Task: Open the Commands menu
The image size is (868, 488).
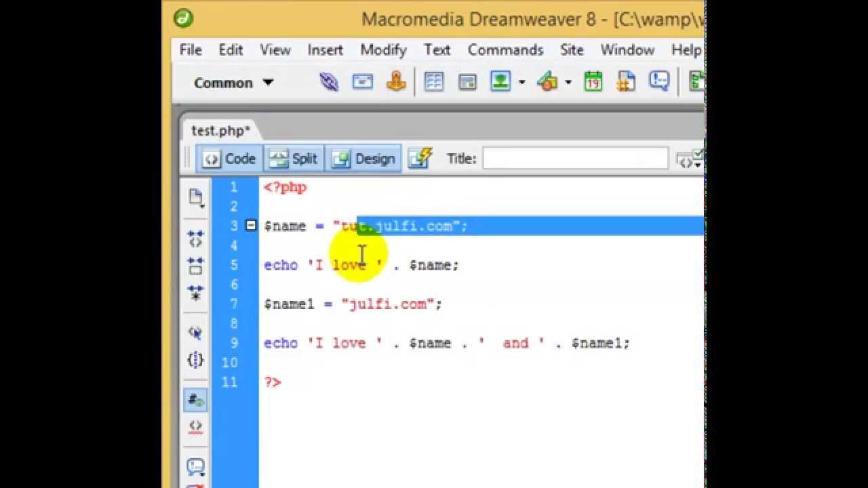Action: (506, 50)
